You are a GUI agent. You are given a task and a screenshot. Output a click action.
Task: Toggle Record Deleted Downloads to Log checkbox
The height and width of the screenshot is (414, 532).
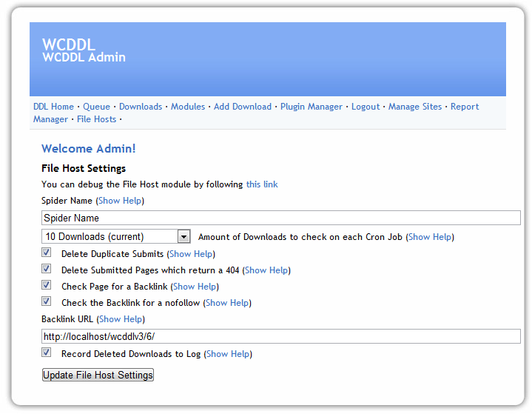point(47,353)
